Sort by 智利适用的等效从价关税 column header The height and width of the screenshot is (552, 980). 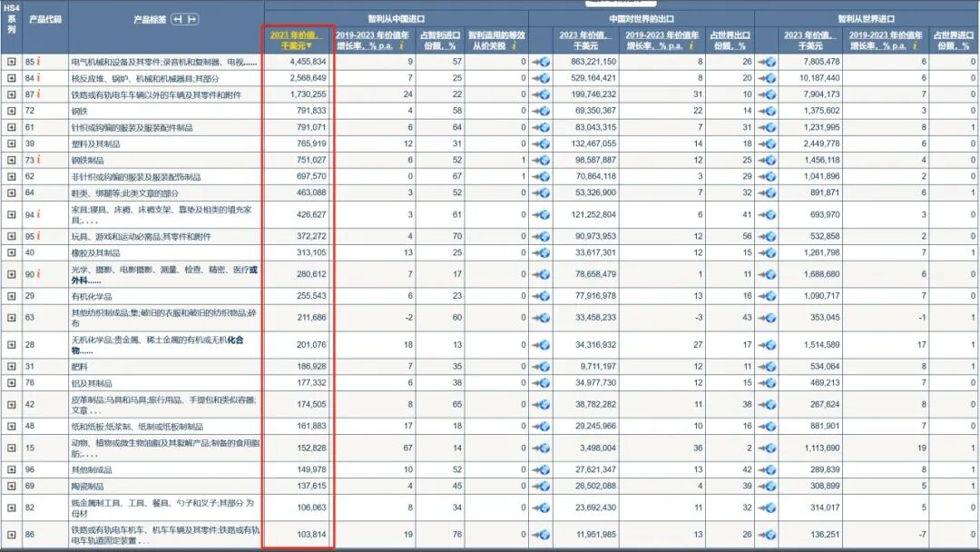(x=497, y=40)
